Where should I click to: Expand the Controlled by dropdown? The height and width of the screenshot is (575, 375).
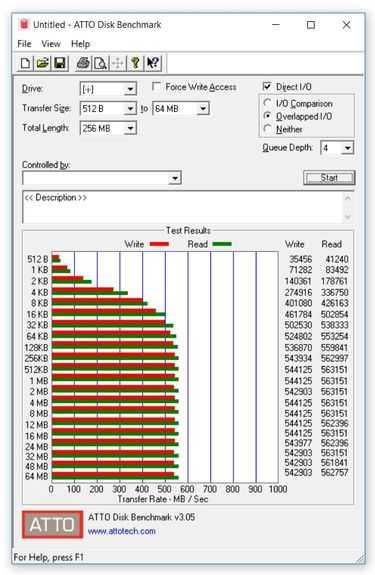pos(175,178)
